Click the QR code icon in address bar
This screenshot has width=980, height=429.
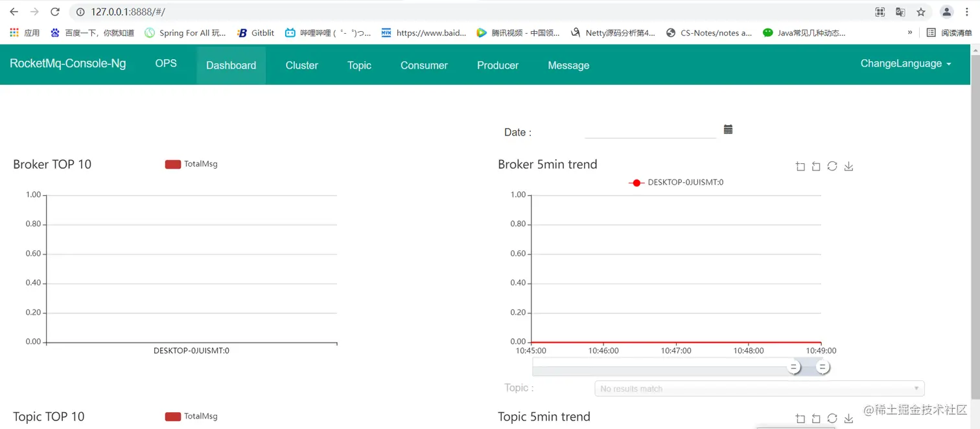pyautogui.click(x=880, y=12)
